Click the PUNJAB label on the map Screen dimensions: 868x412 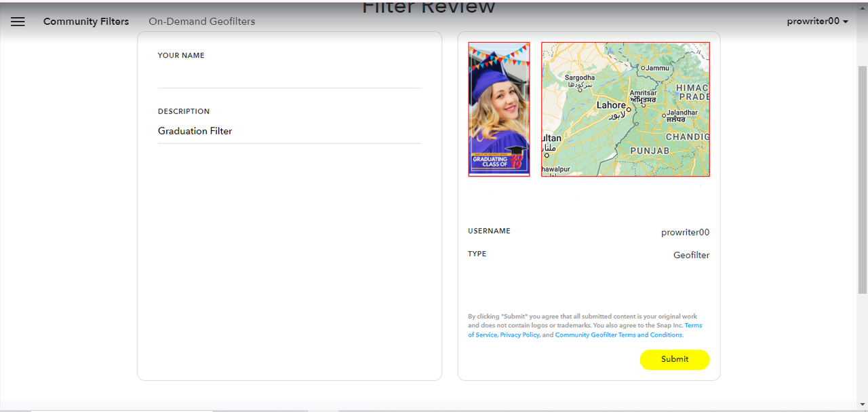point(650,151)
